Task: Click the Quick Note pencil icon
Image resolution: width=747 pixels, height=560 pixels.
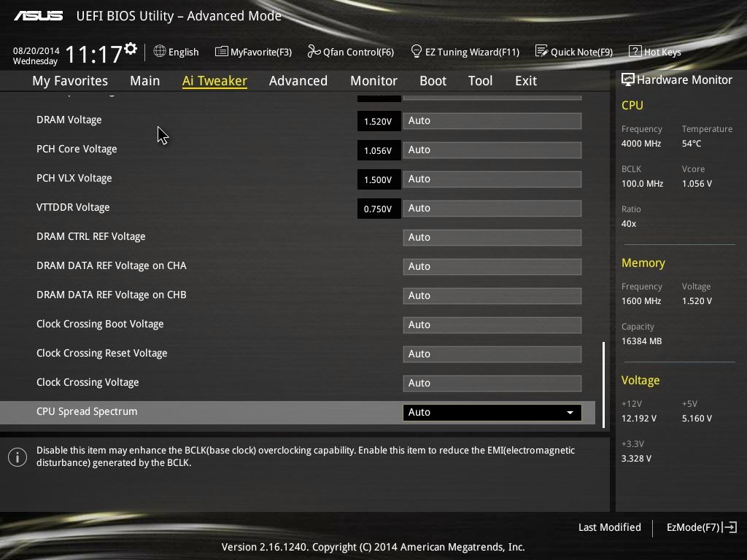Action: (x=541, y=51)
